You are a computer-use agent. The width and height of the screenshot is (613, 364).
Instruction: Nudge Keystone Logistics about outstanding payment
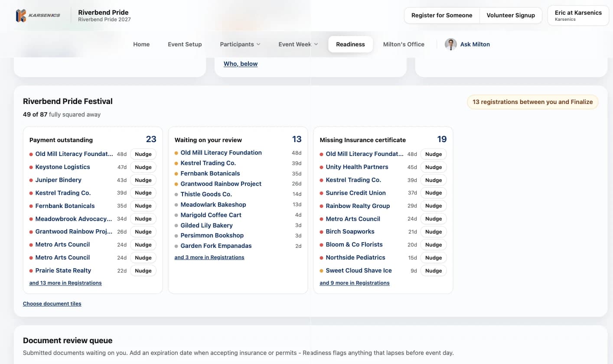click(143, 167)
